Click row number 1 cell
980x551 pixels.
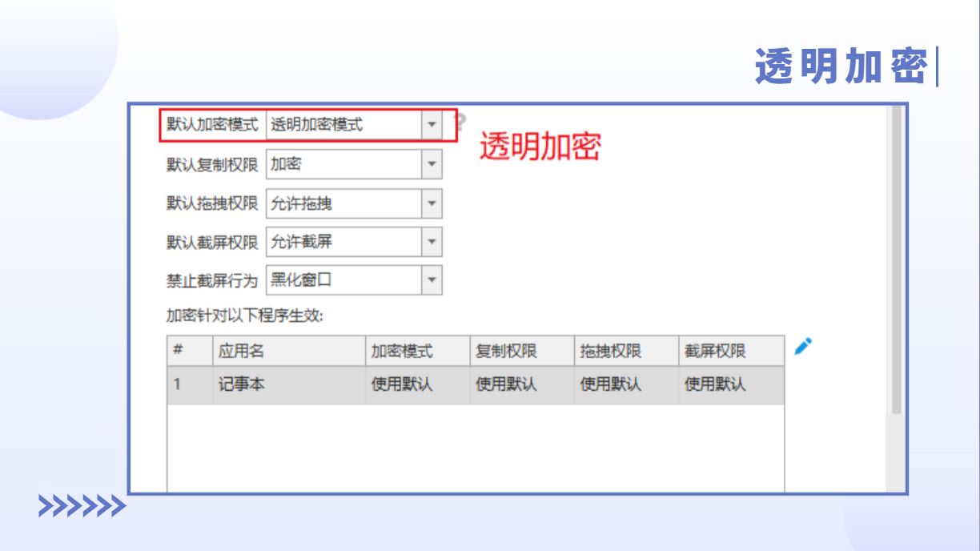(x=190, y=384)
